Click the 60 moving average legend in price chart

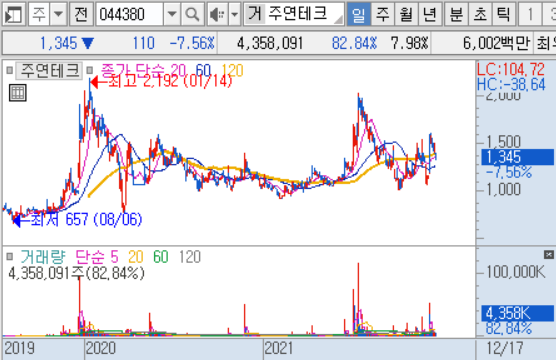tap(203, 71)
